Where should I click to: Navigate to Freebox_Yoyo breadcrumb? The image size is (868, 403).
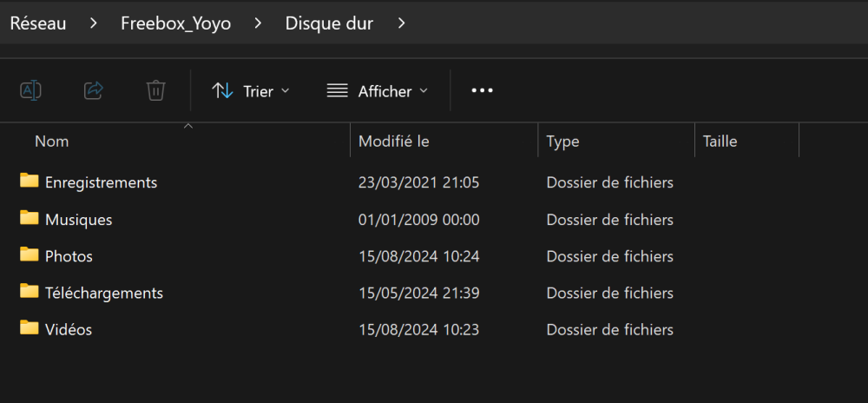coord(175,23)
